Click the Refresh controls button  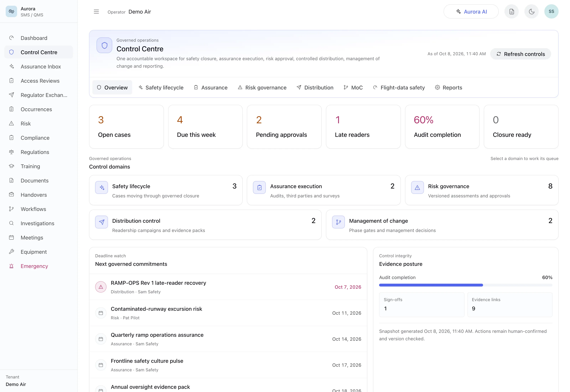tap(521, 54)
